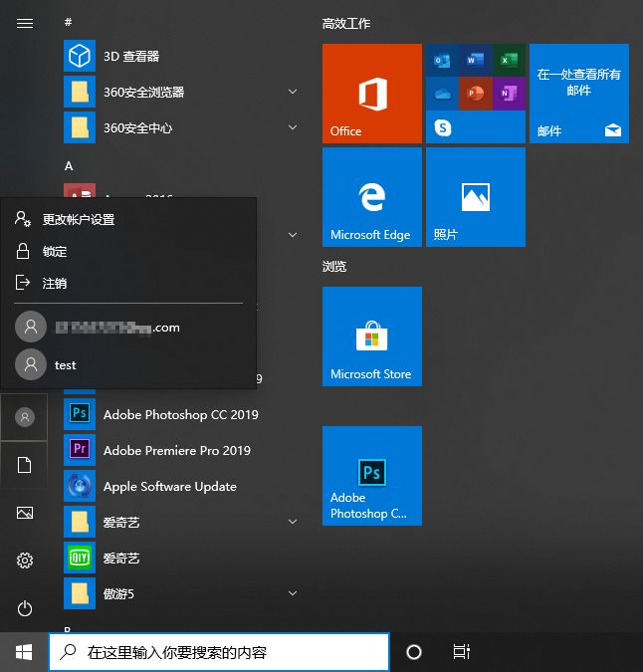Image resolution: width=643 pixels, height=672 pixels.
Task: Select 更改帐户设置 menu entry
Action: pyautogui.click(x=128, y=219)
